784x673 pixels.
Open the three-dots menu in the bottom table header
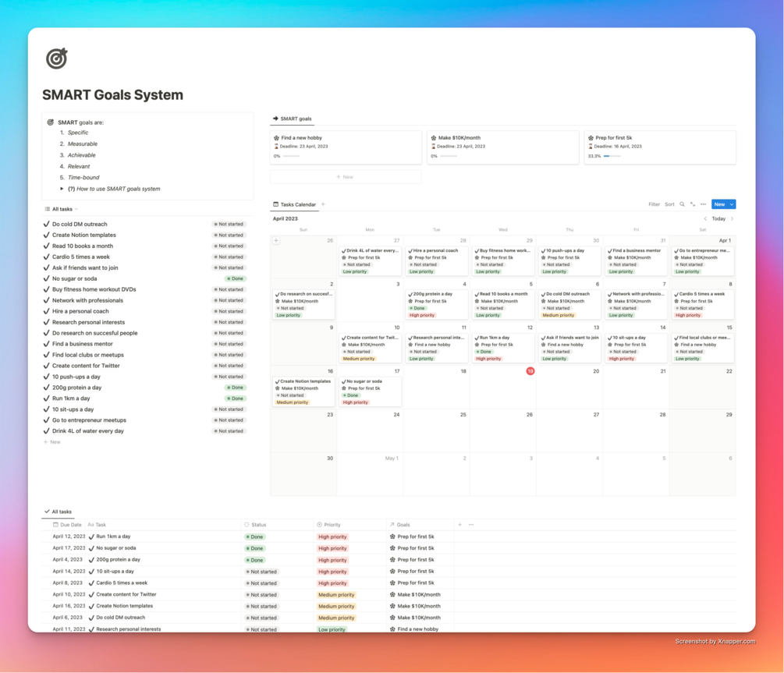pos(471,525)
